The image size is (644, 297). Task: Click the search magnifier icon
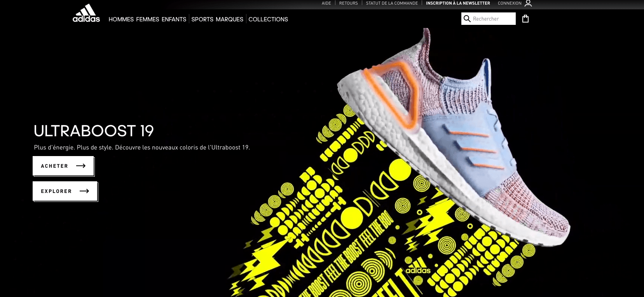467,19
